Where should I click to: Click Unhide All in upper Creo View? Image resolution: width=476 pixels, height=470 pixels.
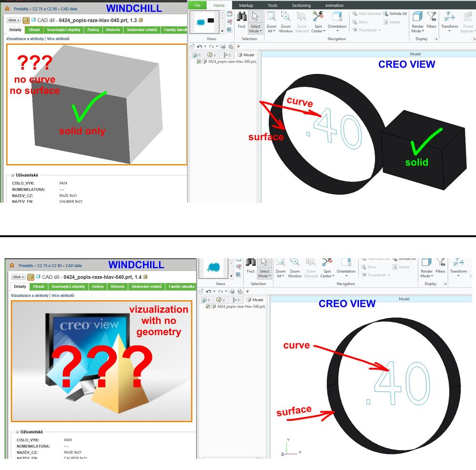point(395,14)
